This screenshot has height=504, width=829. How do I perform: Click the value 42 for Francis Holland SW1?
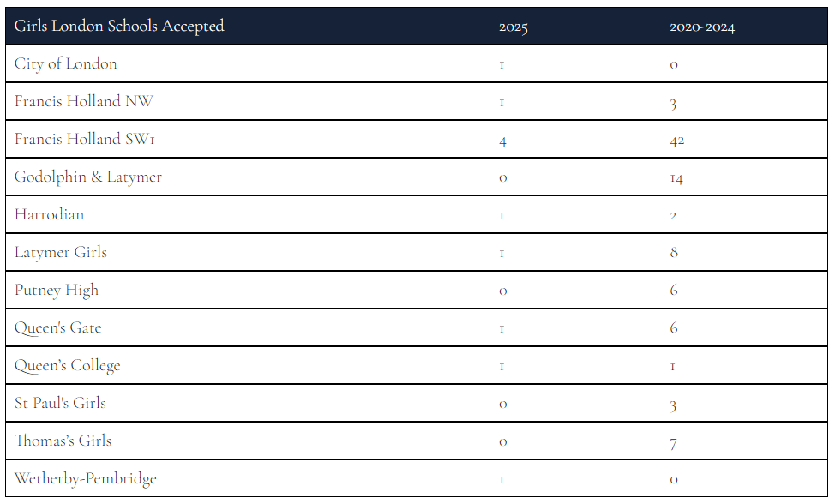(676, 141)
